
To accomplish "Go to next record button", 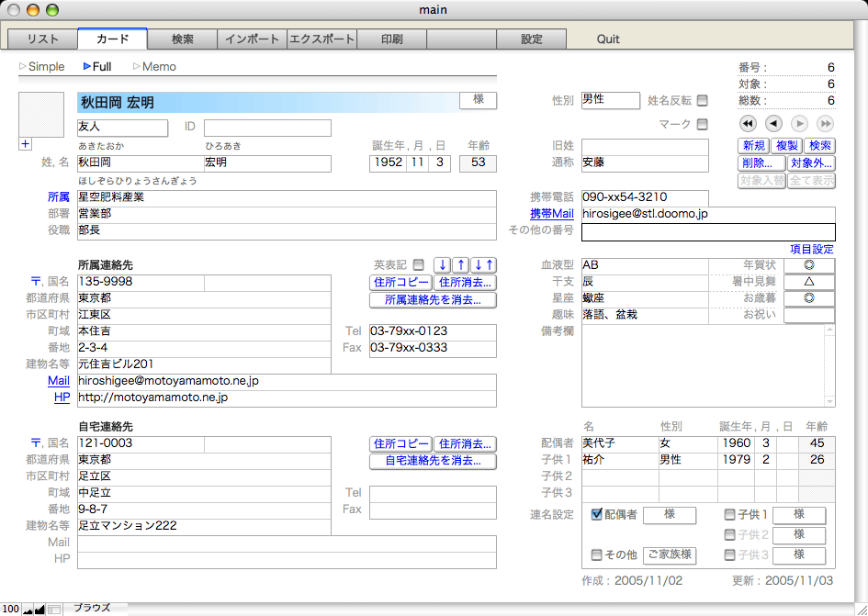I will pyautogui.click(x=799, y=123).
